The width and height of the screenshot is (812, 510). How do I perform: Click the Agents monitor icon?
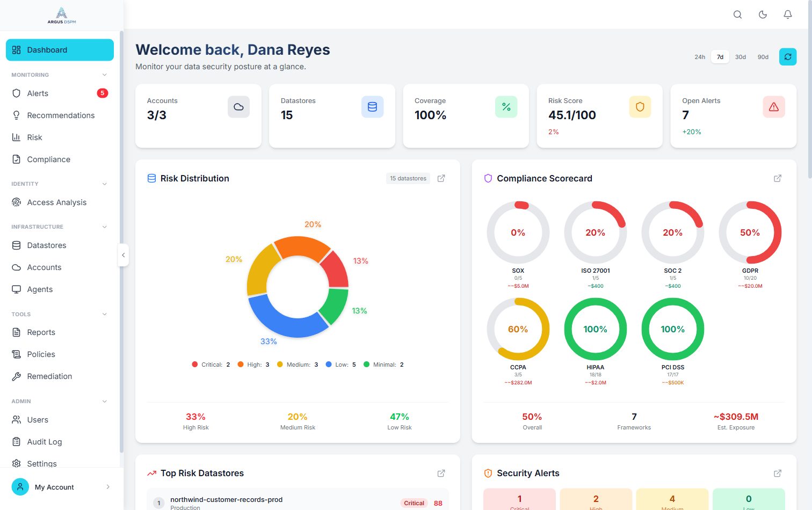click(x=16, y=289)
